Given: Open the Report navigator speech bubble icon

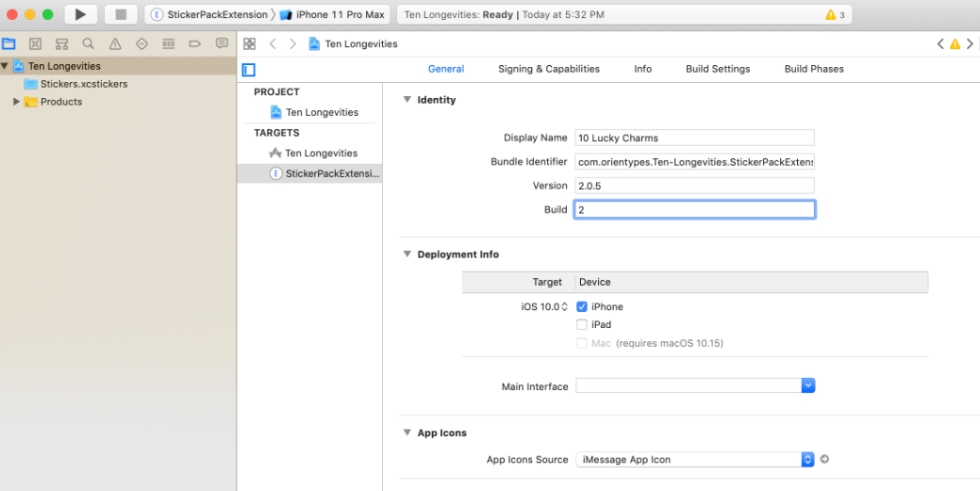Looking at the screenshot, I should tap(222, 43).
